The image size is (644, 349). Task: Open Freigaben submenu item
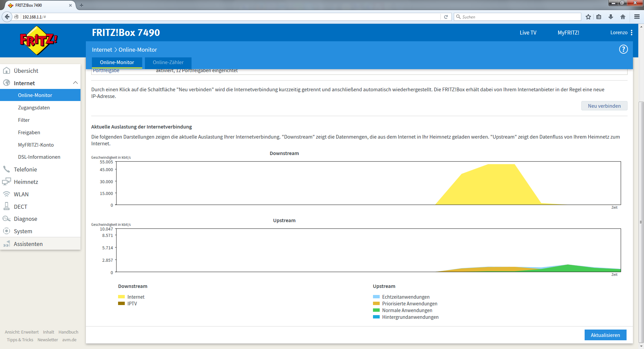pos(29,133)
